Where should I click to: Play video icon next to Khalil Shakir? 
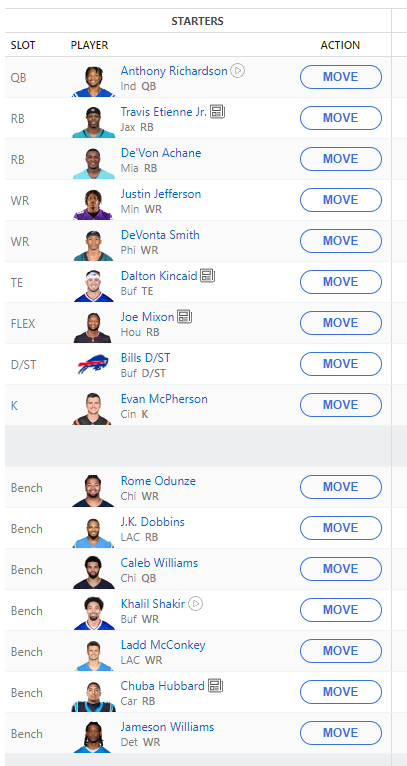coord(195,604)
